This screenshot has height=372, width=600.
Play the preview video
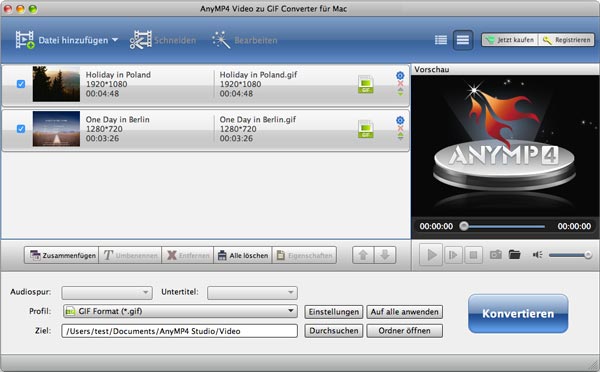[x=431, y=255]
